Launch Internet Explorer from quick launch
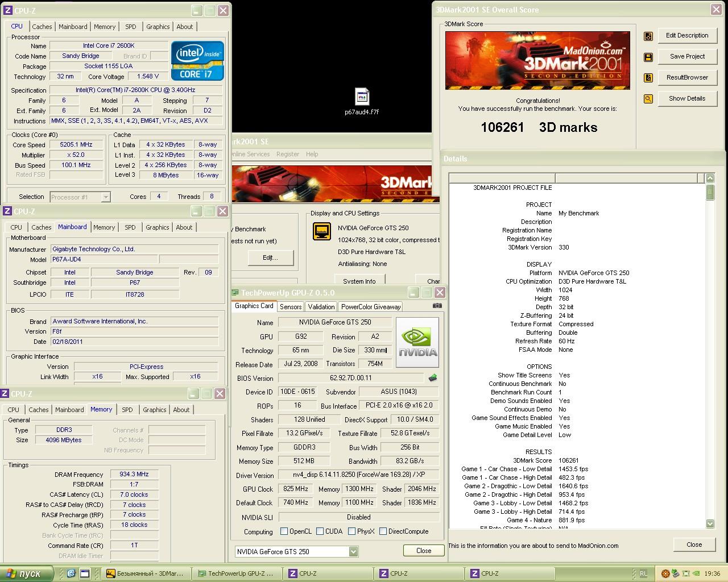The width and height of the screenshot is (728, 582). pyautogui.click(x=71, y=573)
